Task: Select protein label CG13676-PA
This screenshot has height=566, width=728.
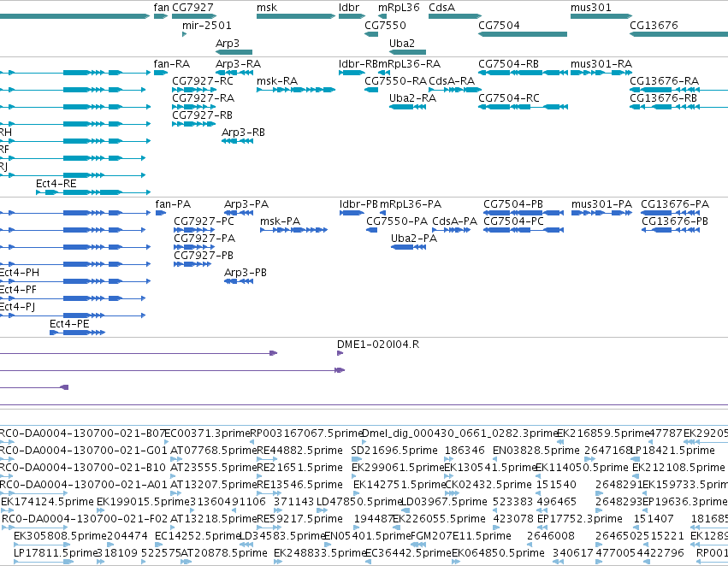Action: [x=675, y=204]
